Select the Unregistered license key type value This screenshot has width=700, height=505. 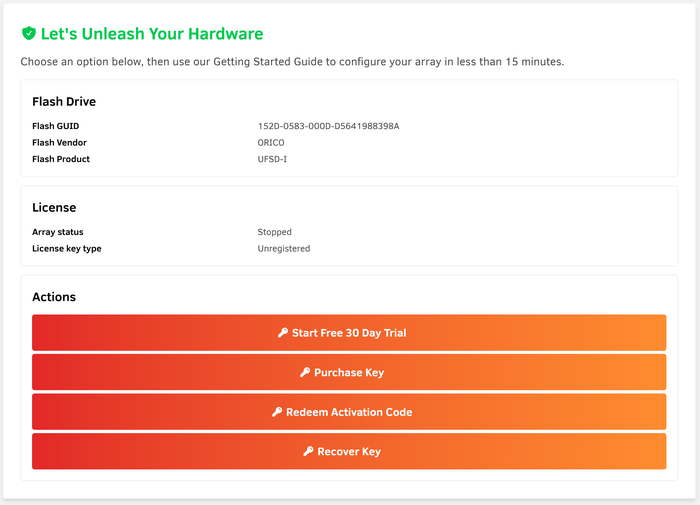pyautogui.click(x=283, y=248)
